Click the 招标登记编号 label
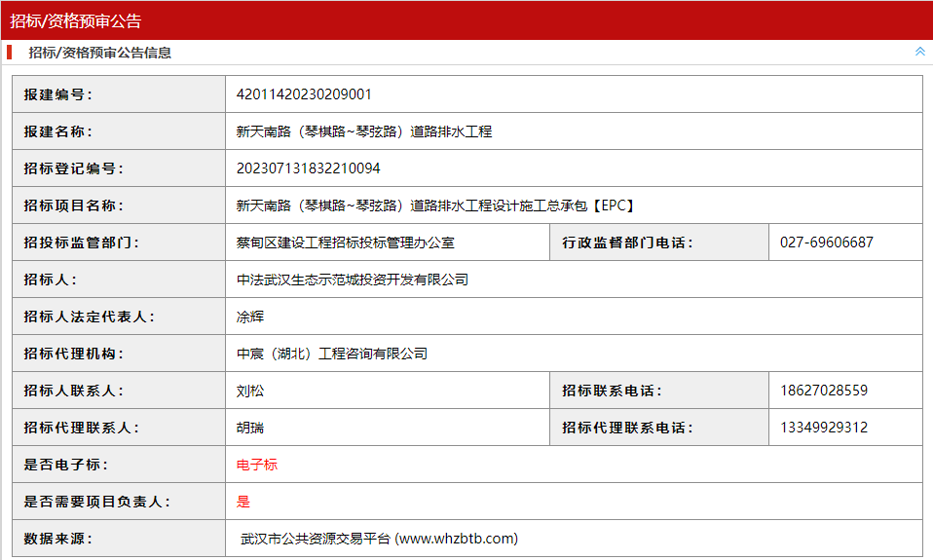The image size is (933, 560). click(x=73, y=169)
